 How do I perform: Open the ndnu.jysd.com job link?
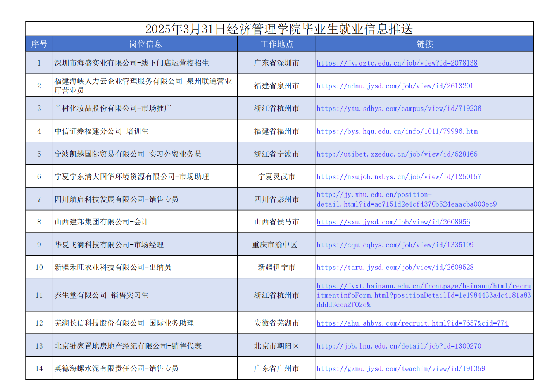pos(395,86)
